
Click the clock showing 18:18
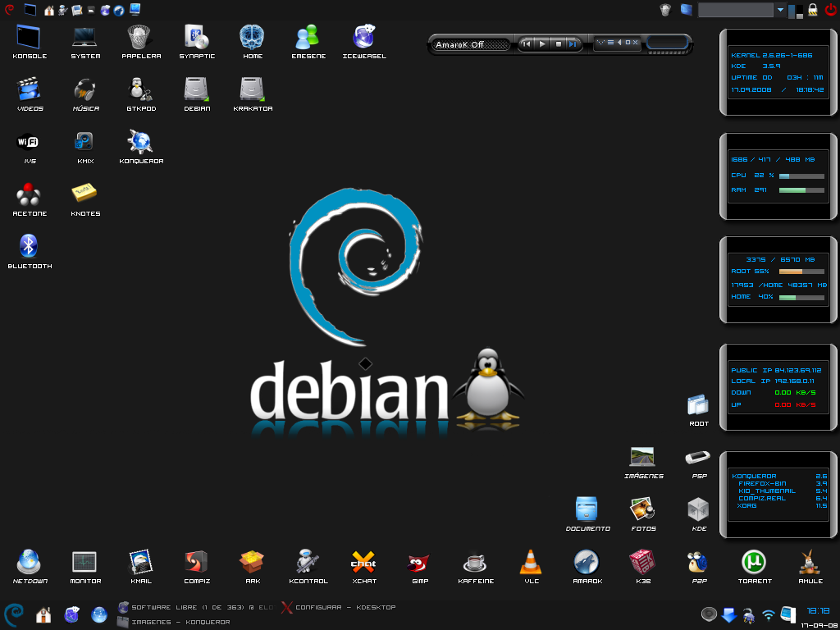[818, 610]
